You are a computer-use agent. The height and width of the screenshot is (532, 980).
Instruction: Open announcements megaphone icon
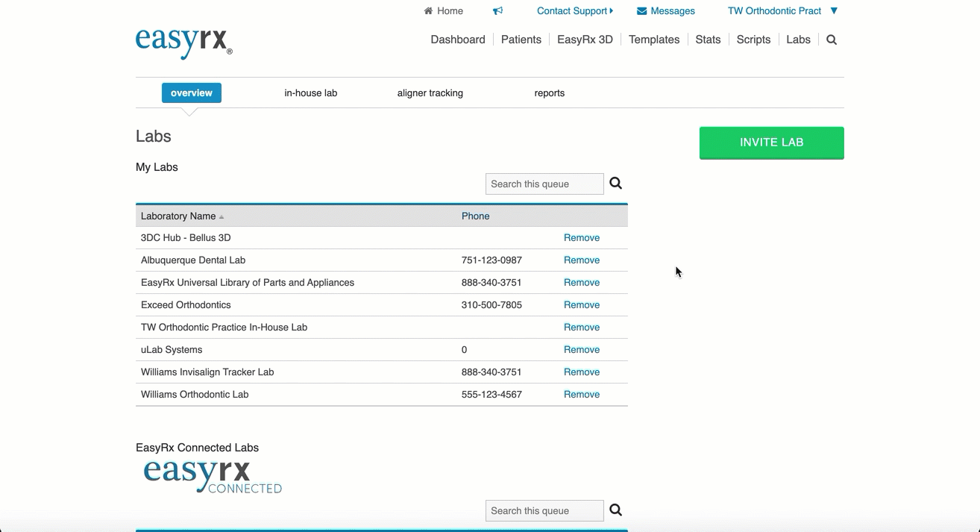(497, 11)
